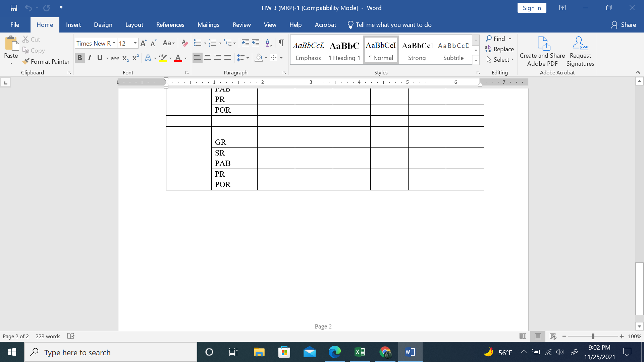Viewport: 644px width, 362px height.
Task: Open the References ribbon tab
Action: coord(170,25)
